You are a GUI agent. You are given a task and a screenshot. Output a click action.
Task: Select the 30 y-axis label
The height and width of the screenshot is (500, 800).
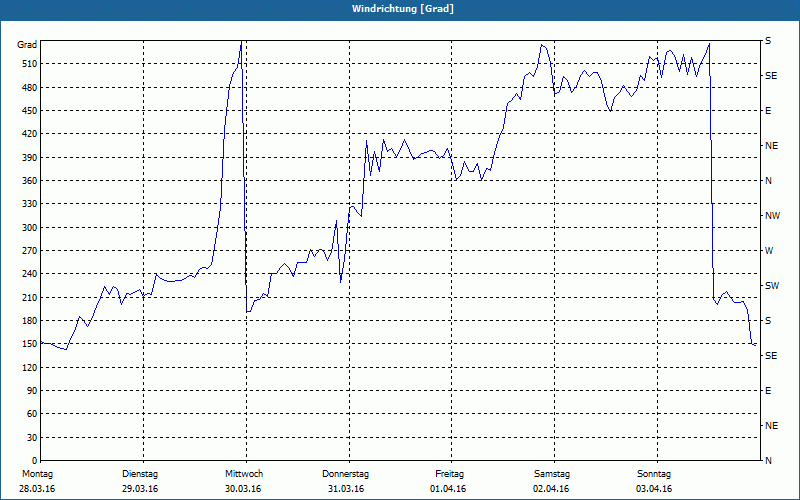(32, 437)
